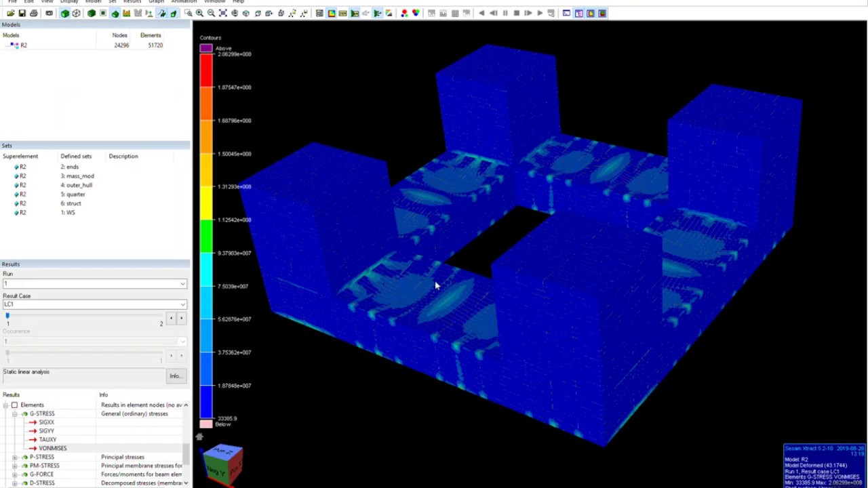Step animation one frame forward

[528, 13]
